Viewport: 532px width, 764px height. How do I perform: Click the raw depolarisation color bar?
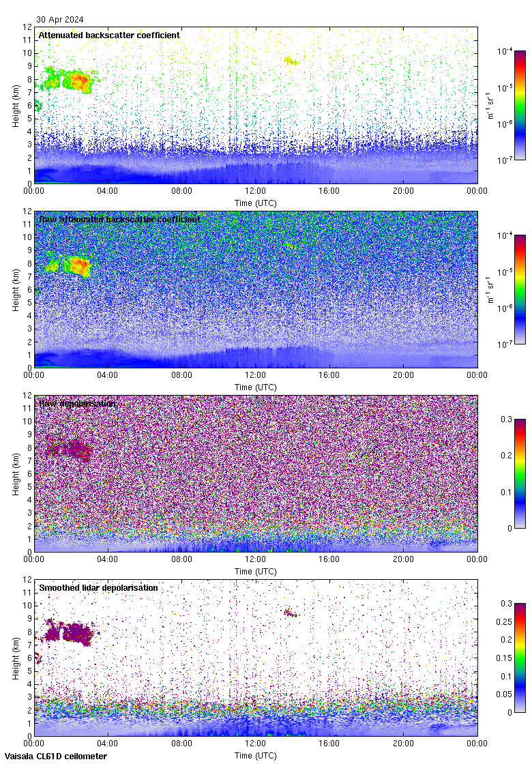520,473
